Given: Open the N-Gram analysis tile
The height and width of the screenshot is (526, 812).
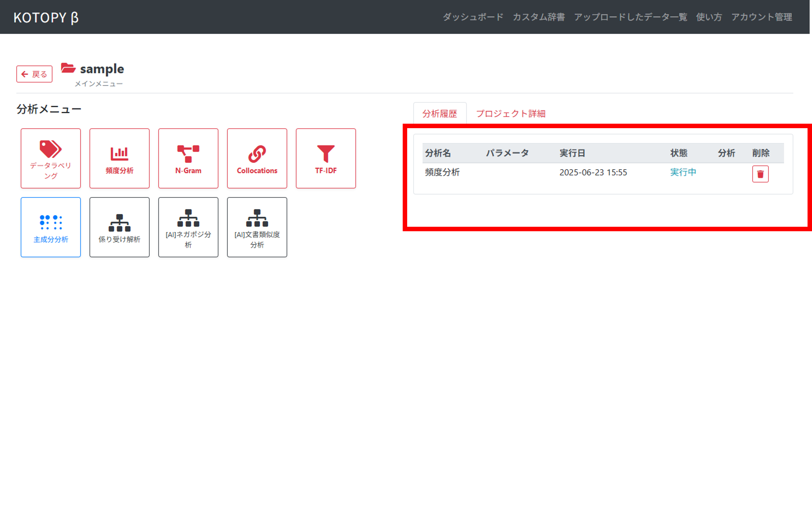Looking at the screenshot, I should click(188, 158).
